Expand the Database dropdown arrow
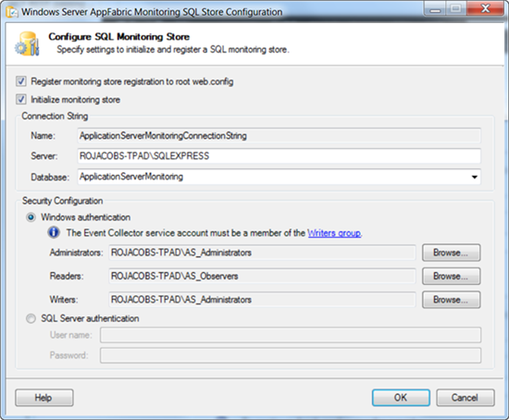The image size is (509, 420). [474, 177]
